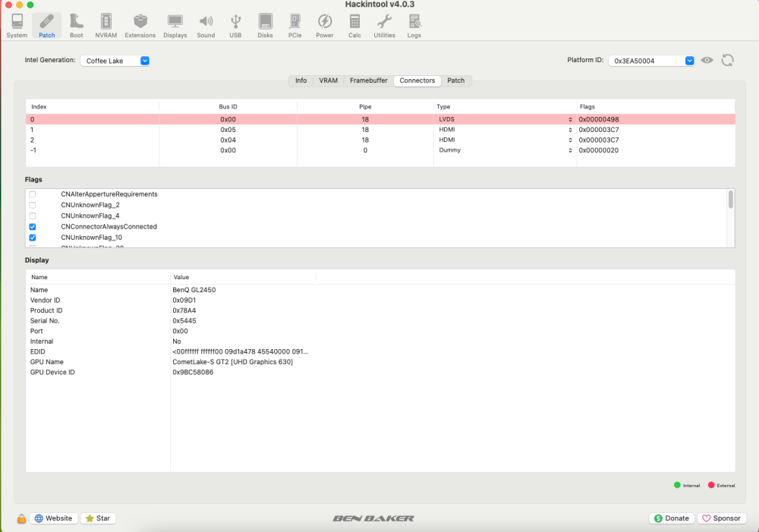Screen dimensions: 759x532
Task: Switch to the Framebuffer tab
Action: tap(369, 81)
